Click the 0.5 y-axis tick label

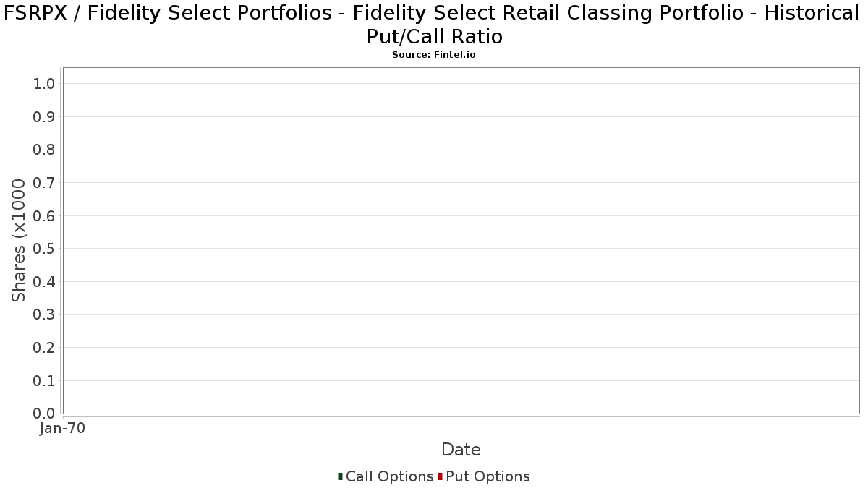[x=44, y=249]
